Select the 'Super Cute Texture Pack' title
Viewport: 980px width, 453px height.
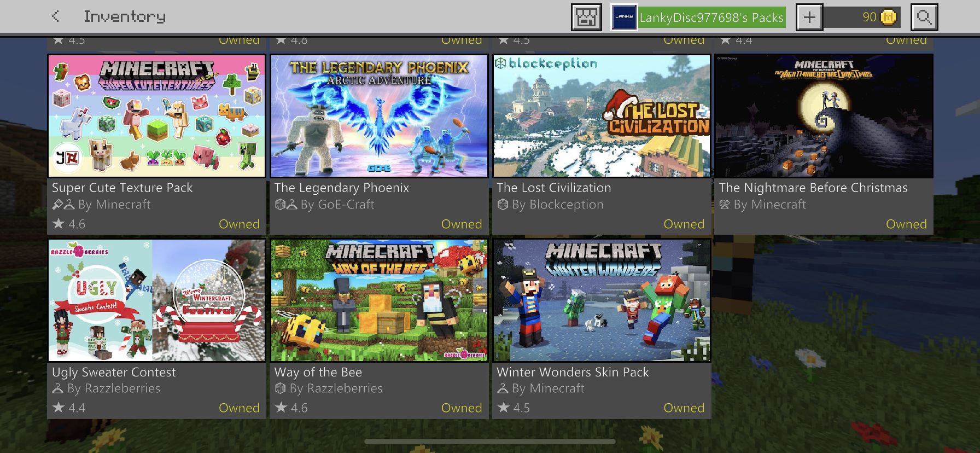coord(122,188)
